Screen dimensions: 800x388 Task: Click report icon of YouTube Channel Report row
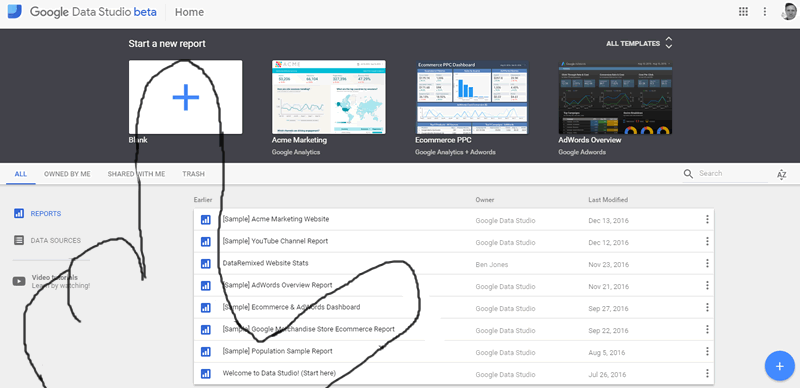click(206, 241)
